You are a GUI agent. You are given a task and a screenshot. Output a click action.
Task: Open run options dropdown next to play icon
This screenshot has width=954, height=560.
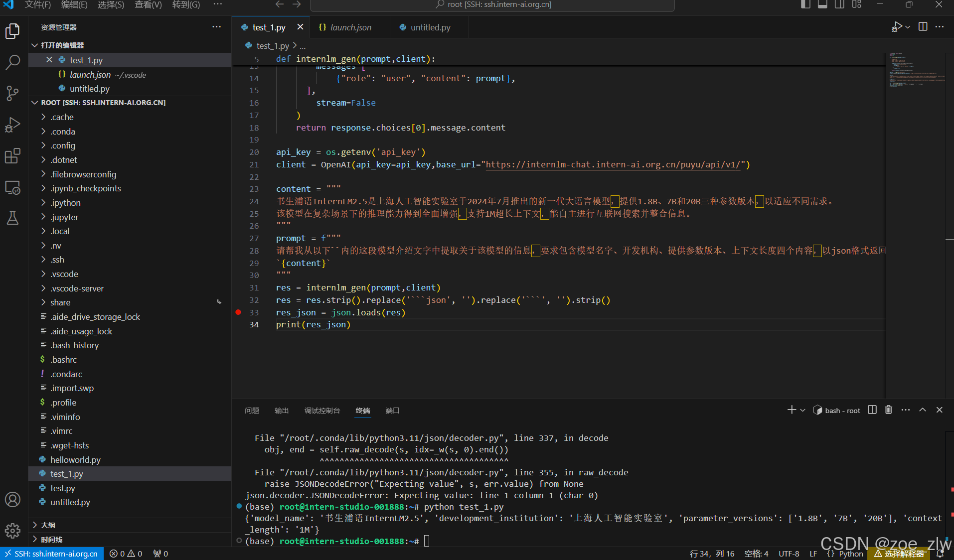click(908, 27)
